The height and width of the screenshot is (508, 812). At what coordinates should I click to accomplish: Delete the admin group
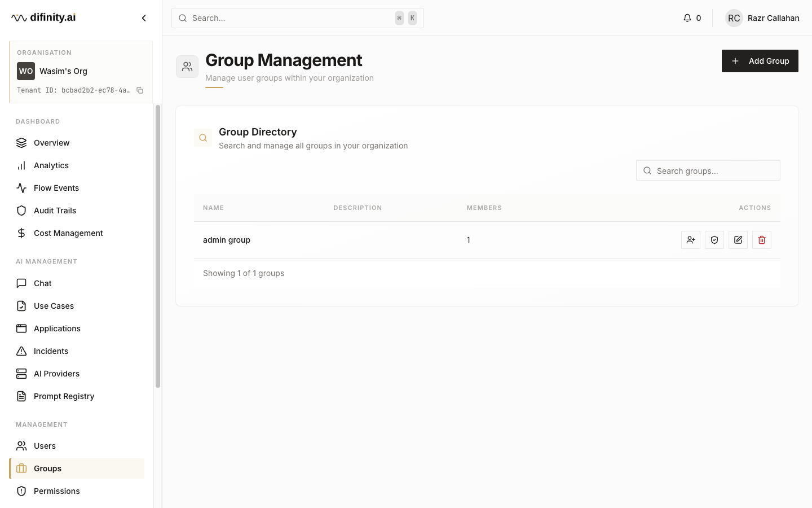(762, 240)
